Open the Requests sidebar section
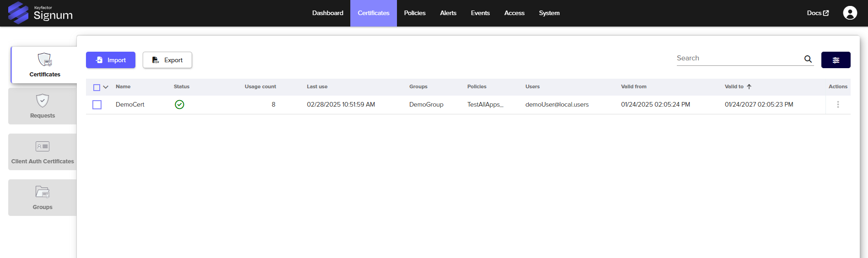The height and width of the screenshot is (258, 868). [43, 106]
